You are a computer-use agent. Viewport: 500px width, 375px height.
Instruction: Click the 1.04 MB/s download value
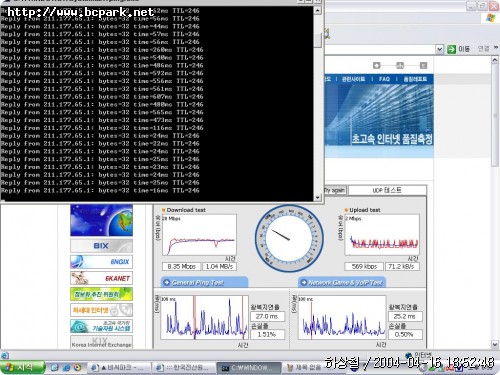(219, 267)
